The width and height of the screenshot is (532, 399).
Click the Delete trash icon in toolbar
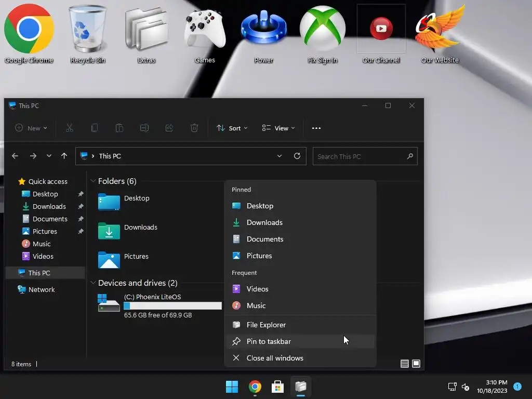[x=194, y=128]
